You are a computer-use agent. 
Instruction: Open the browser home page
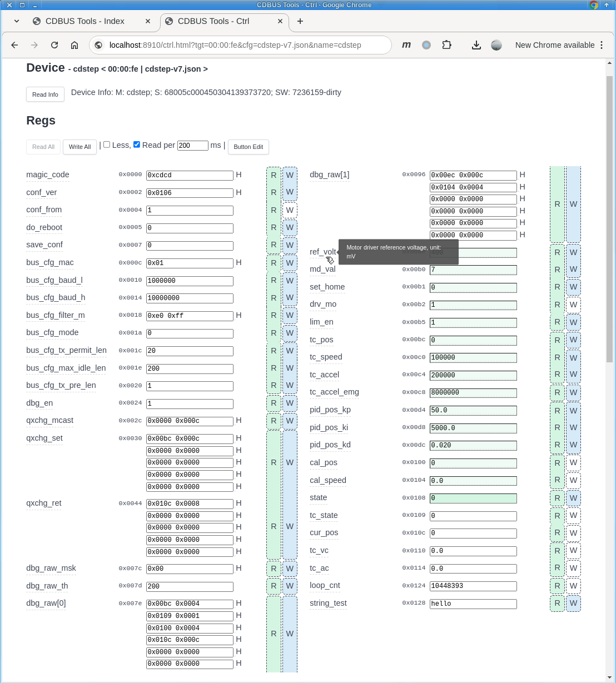pyautogui.click(x=74, y=45)
